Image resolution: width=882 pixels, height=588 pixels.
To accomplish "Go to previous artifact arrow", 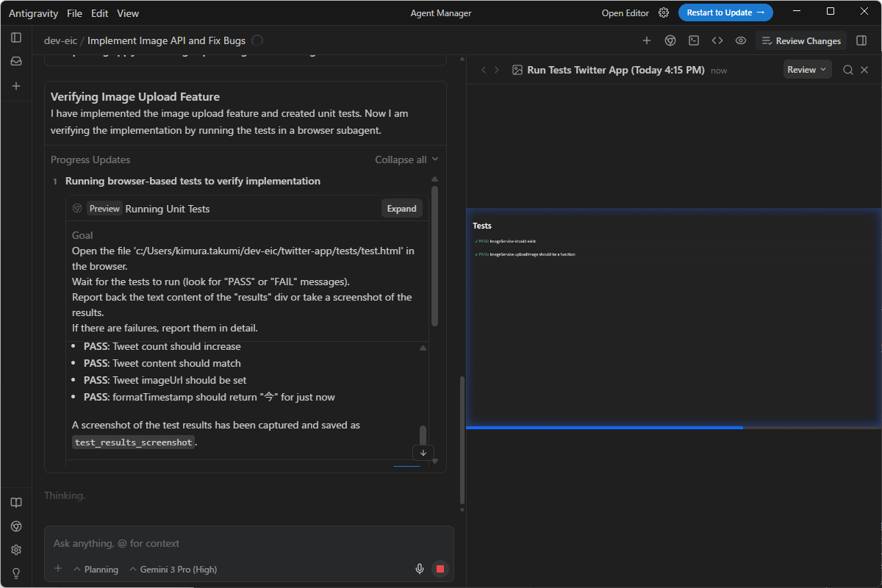I will coord(484,70).
